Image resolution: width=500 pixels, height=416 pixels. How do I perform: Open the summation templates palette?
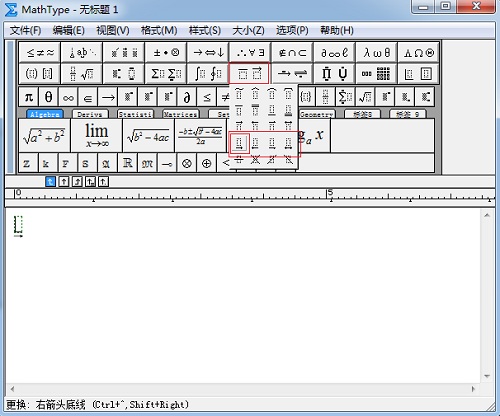tap(166, 73)
